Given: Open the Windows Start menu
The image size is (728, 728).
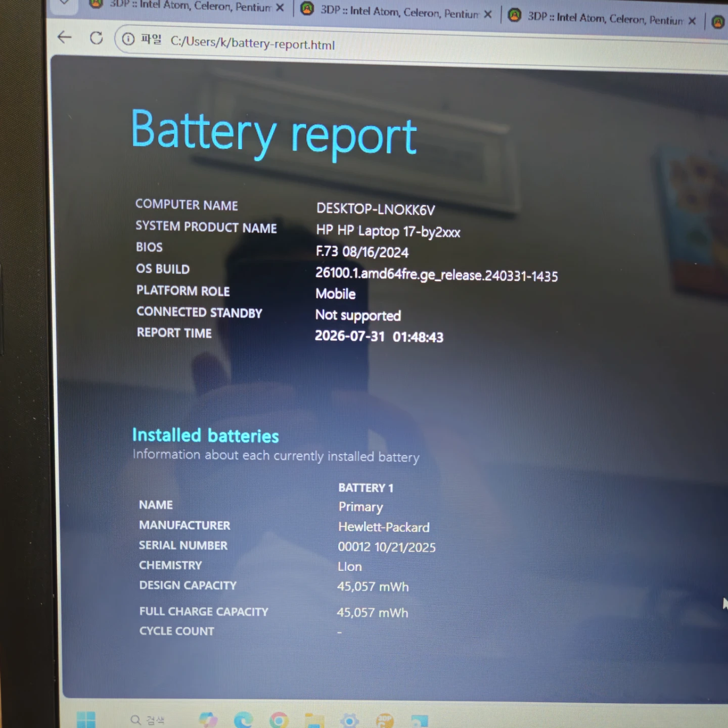Looking at the screenshot, I should (x=86, y=719).
